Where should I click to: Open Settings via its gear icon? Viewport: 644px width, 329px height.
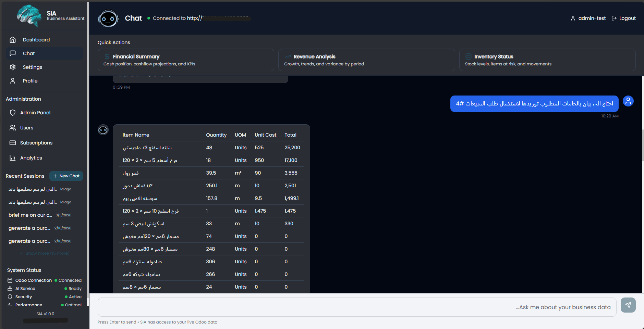click(x=13, y=67)
